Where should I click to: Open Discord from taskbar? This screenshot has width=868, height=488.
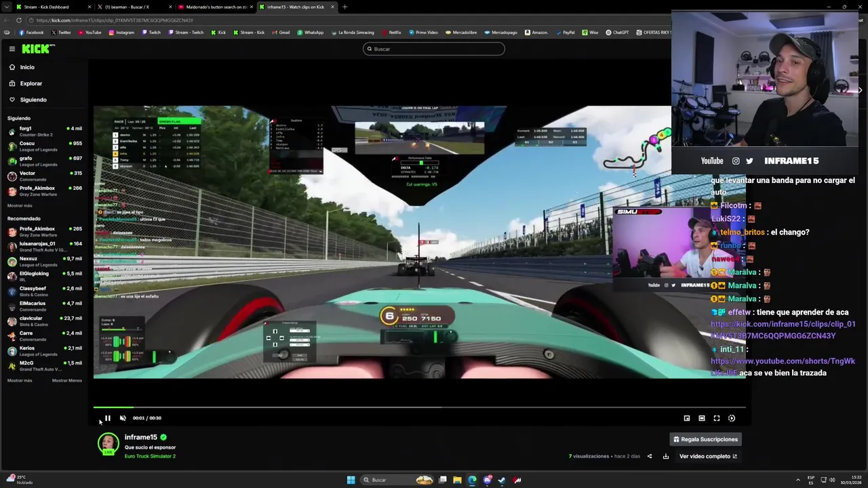487,480
